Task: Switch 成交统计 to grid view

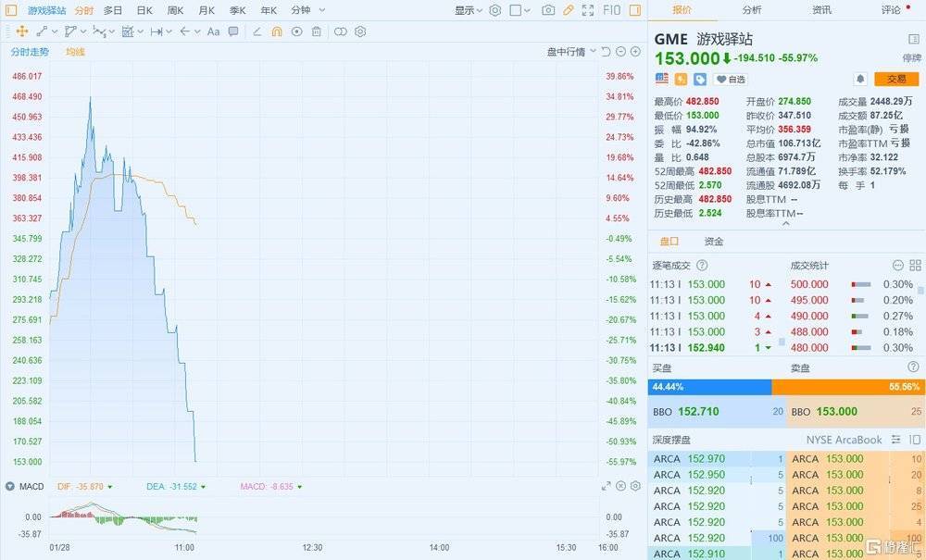Action: tap(916, 266)
